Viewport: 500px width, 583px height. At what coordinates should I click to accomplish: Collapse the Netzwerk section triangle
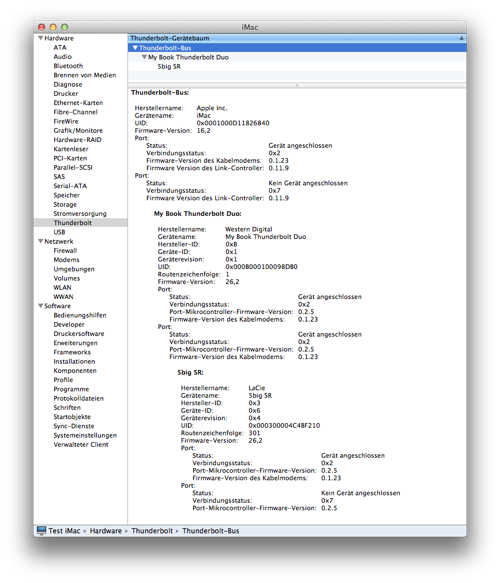(x=41, y=241)
